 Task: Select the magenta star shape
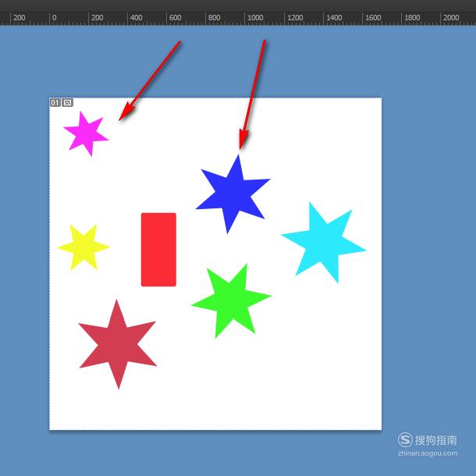point(86,133)
